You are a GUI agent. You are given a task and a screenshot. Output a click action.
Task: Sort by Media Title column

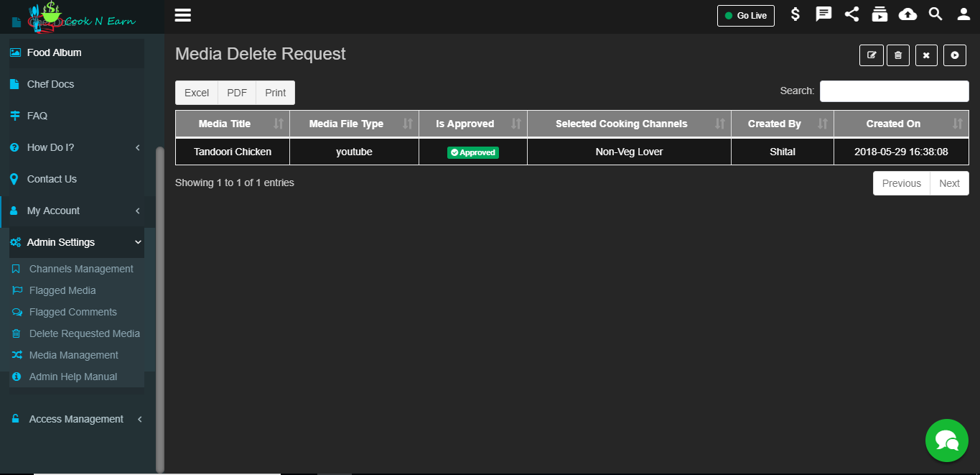(233, 124)
